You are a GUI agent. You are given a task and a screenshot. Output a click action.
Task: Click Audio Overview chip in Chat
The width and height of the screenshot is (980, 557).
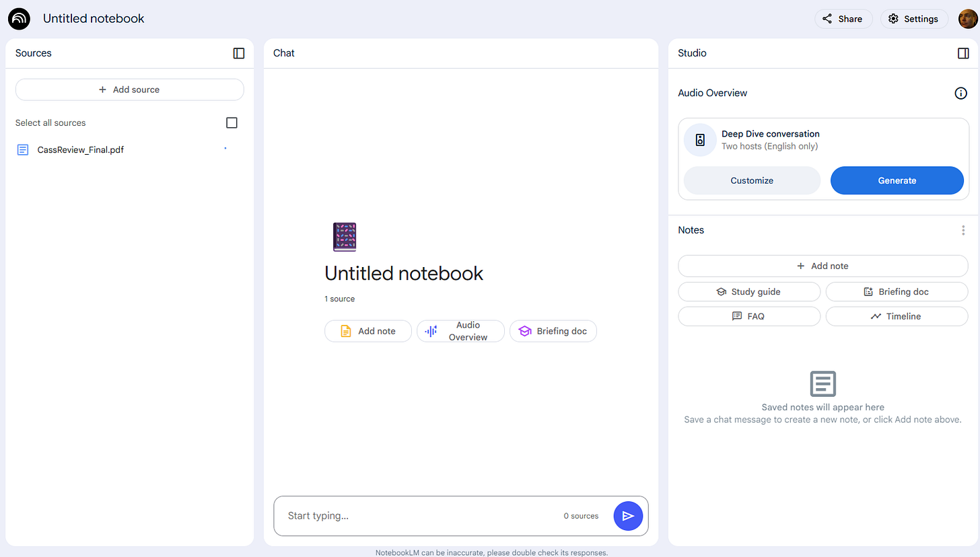461,331
